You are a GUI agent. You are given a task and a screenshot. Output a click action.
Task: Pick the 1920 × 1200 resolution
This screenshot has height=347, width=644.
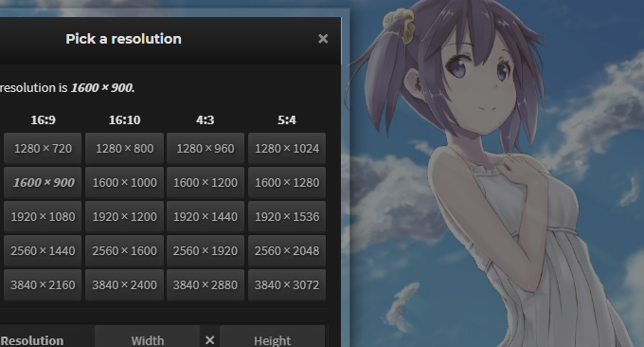click(x=124, y=217)
